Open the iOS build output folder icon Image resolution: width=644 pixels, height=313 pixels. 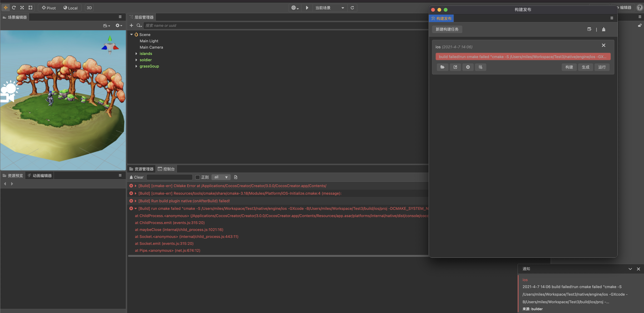click(x=442, y=67)
